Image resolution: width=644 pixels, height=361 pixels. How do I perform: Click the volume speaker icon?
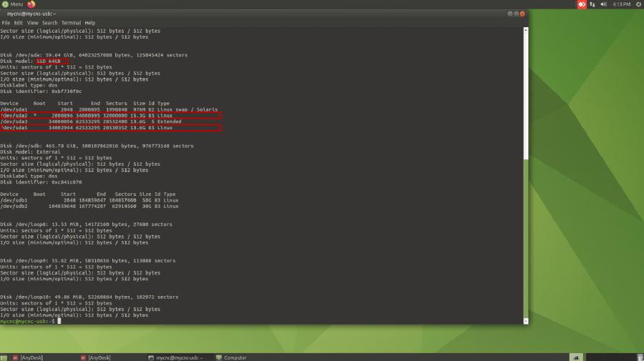(x=604, y=4)
